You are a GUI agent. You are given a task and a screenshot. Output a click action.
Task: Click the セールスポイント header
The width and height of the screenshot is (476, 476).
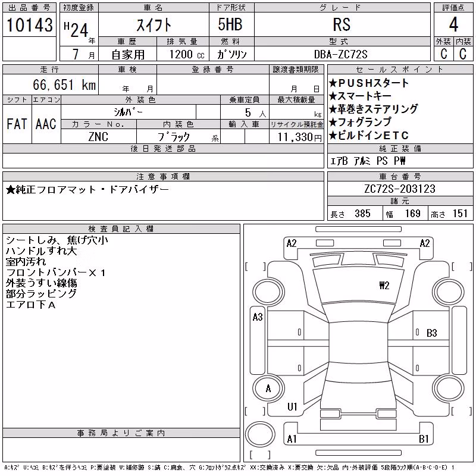point(400,70)
